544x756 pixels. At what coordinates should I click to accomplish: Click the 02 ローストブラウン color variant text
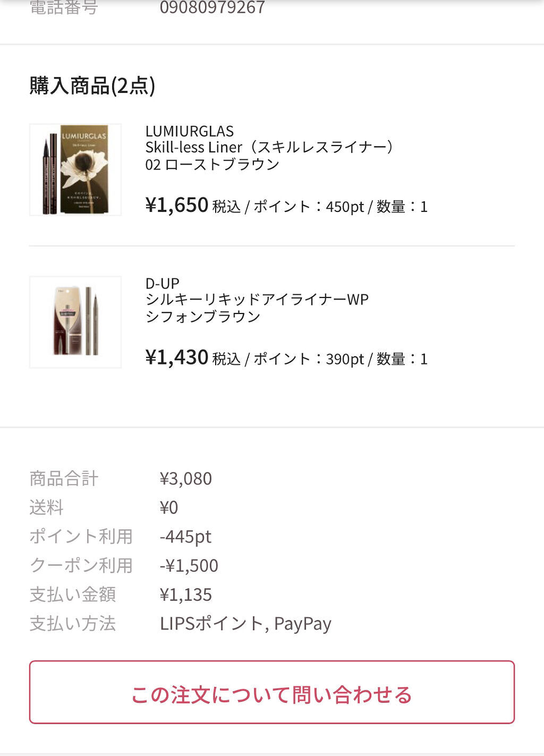[x=212, y=164]
